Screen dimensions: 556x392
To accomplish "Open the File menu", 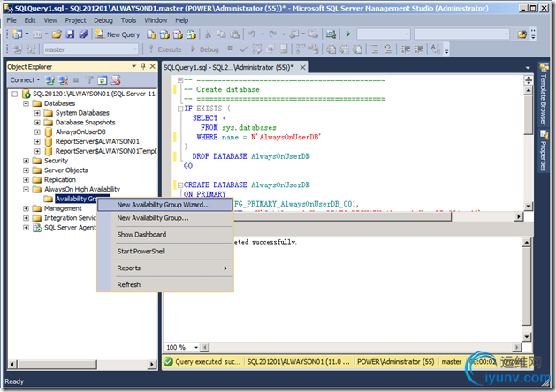I will click(x=11, y=20).
